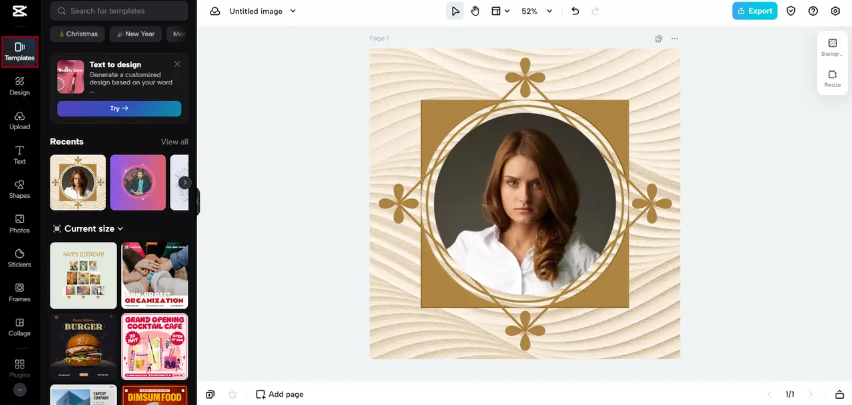This screenshot has height=405, width=852.
Task: Open the layout grid options dropdown
Action: click(500, 11)
